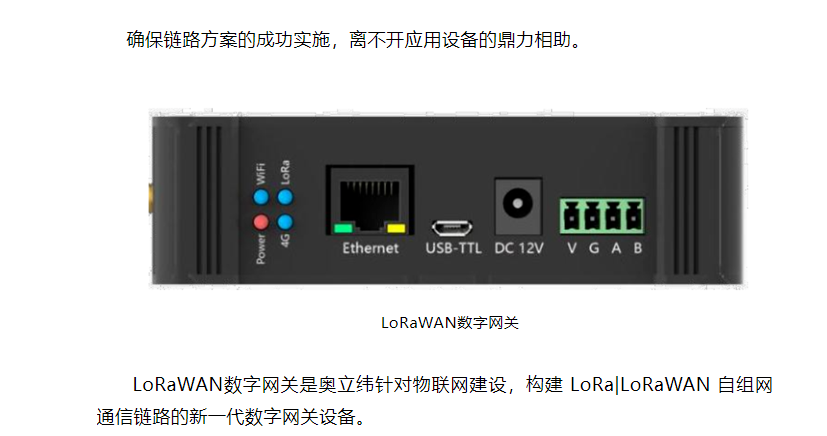Click the green LED on Ethernet port
The height and width of the screenshot is (436, 827).
(343, 228)
